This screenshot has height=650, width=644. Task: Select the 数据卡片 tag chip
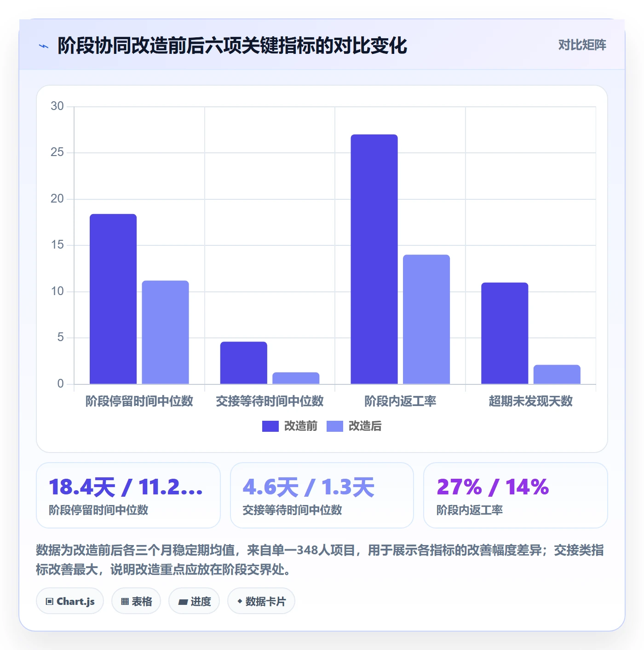point(261,601)
